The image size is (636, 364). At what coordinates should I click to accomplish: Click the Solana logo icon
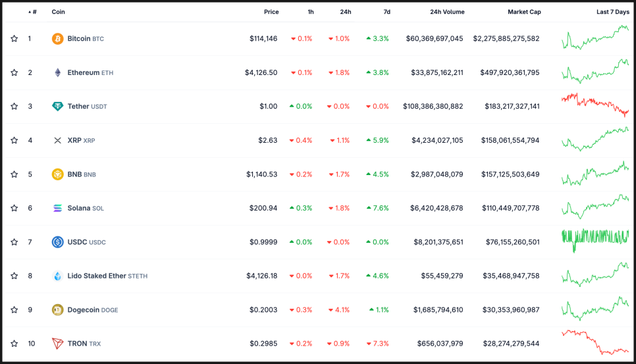(x=58, y=208)
